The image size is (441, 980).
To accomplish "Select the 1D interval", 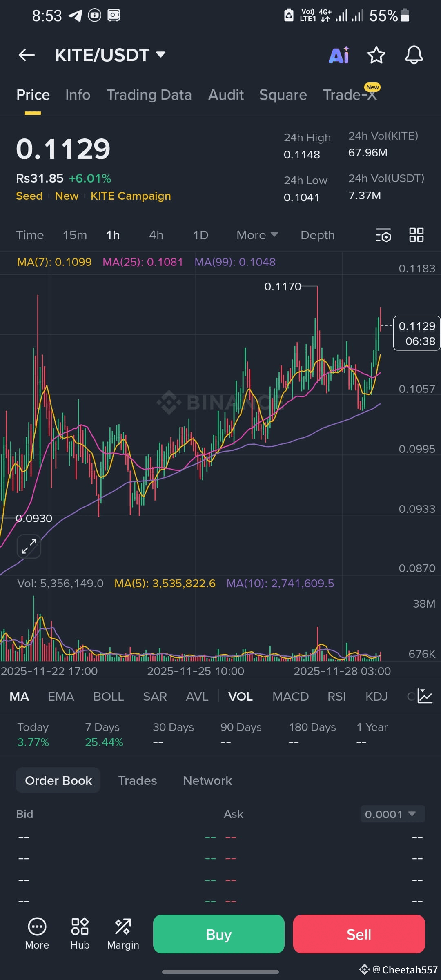I will tap(200, 235).
